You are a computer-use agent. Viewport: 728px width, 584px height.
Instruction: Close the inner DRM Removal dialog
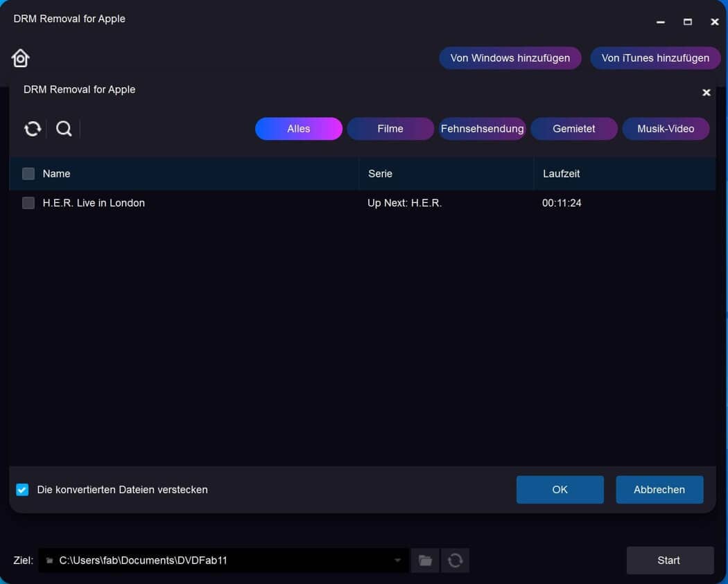point(707,92)
